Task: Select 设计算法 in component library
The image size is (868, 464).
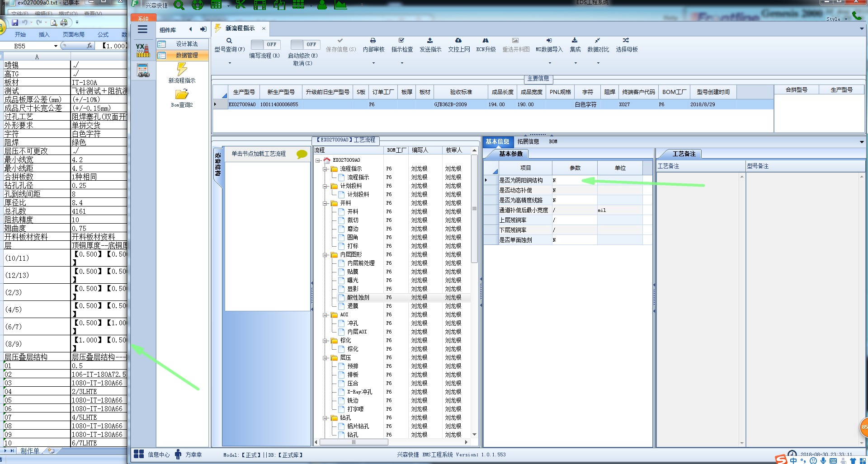Action: pyautogui.click(x=183, y=44)
